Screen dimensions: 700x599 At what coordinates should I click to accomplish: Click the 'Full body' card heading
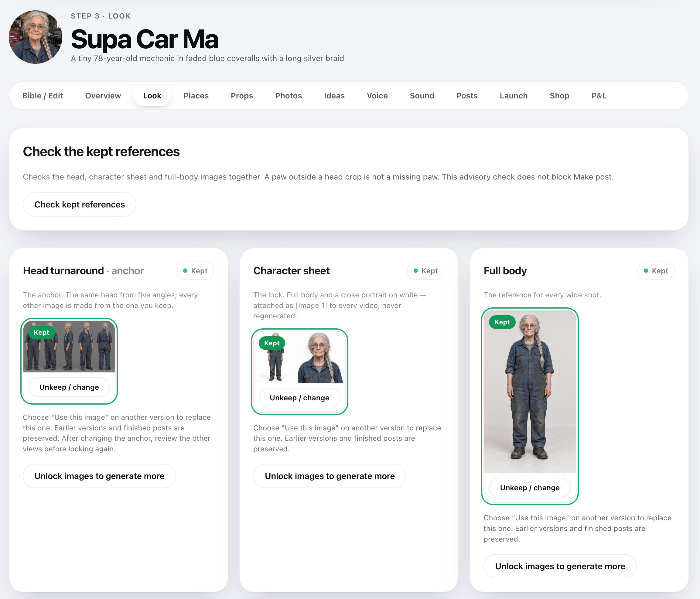tap(505, 271)
